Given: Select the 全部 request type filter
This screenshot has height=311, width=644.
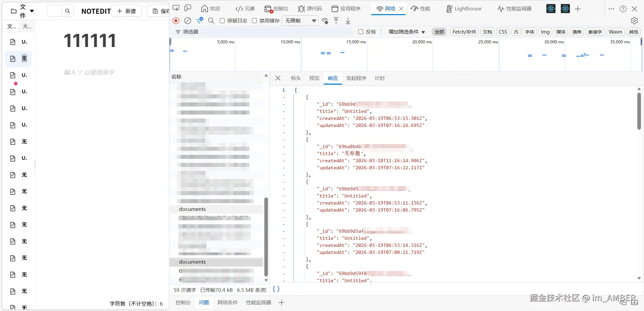Looking at the screenshot, I should (x=439, y=32).
